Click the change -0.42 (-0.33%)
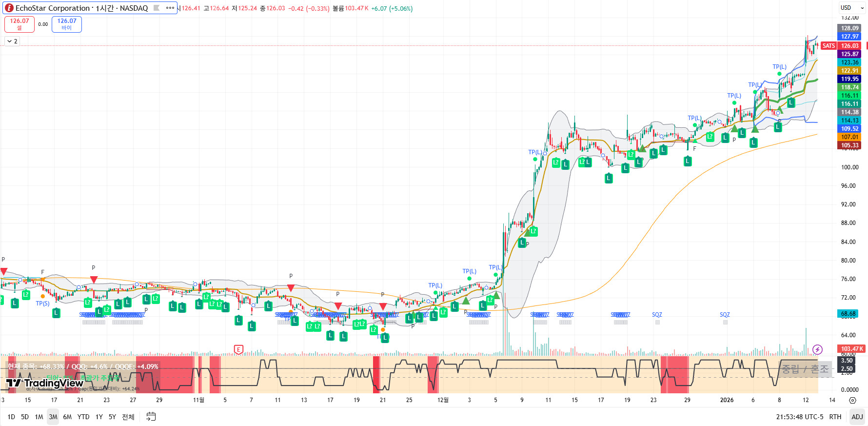The width and height of the screenshot is (868, 426). 308,8
